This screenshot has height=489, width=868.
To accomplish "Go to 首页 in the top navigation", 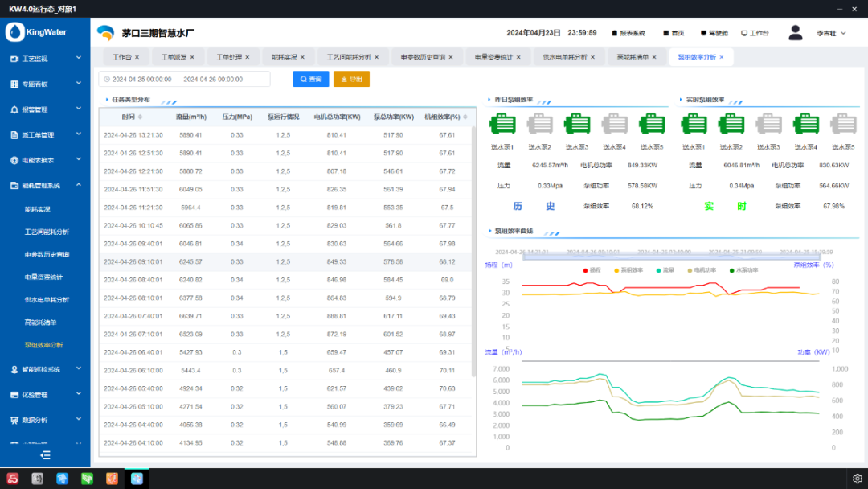I will point(674,33).
